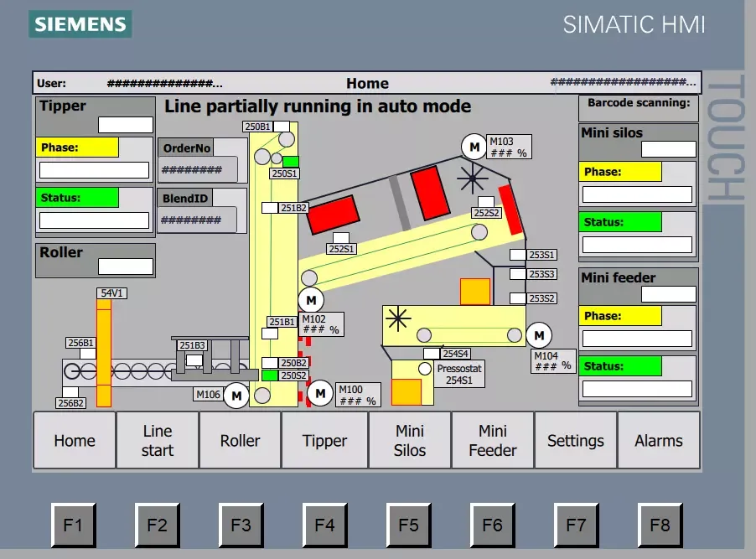Image resolution: width=756 pixels, height=559 pixels.
Task: Click the Pressostat 254S1 circle indicator
Action: [x=424, y=369]
